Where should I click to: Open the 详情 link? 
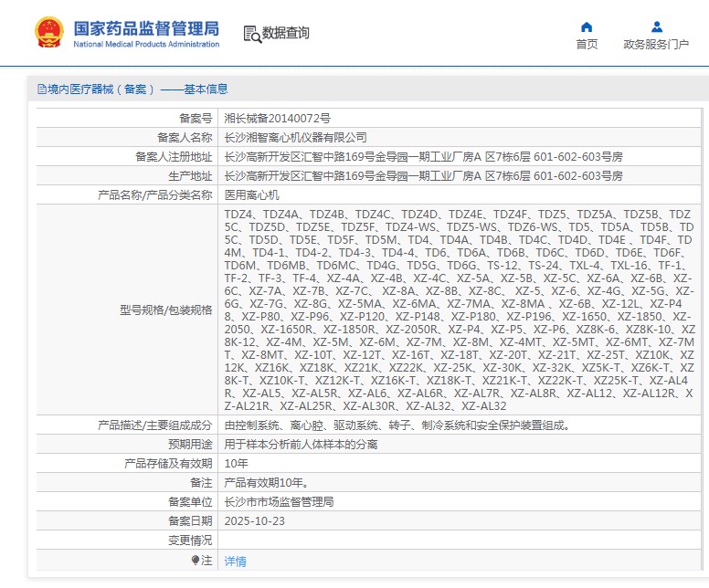coord(235,562)
